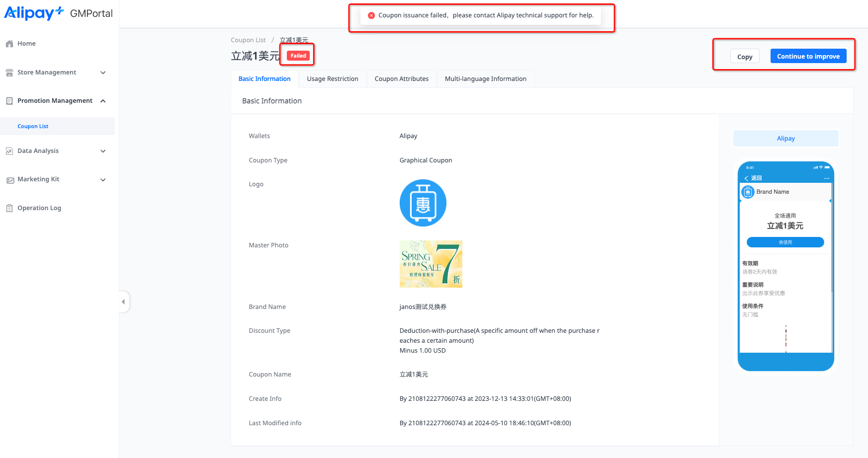Open the Coupon Attributes tab
868x458 pixels.
click(401, 79)
